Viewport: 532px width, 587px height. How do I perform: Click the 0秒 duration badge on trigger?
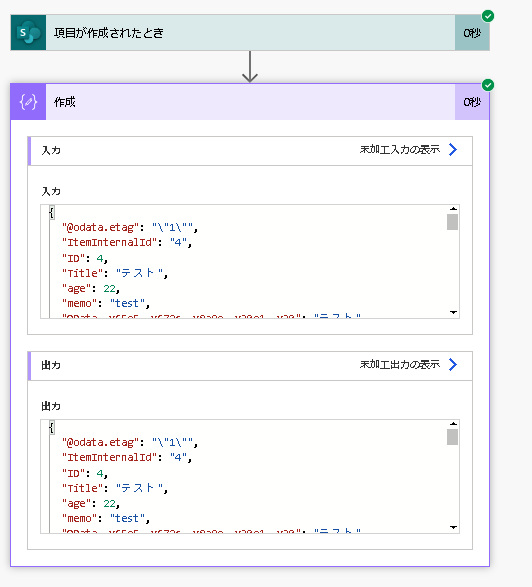[x=472, y=33]
